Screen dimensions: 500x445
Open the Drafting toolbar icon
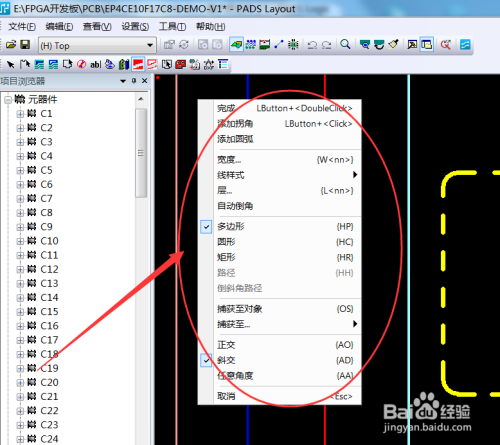click(236, 45)
